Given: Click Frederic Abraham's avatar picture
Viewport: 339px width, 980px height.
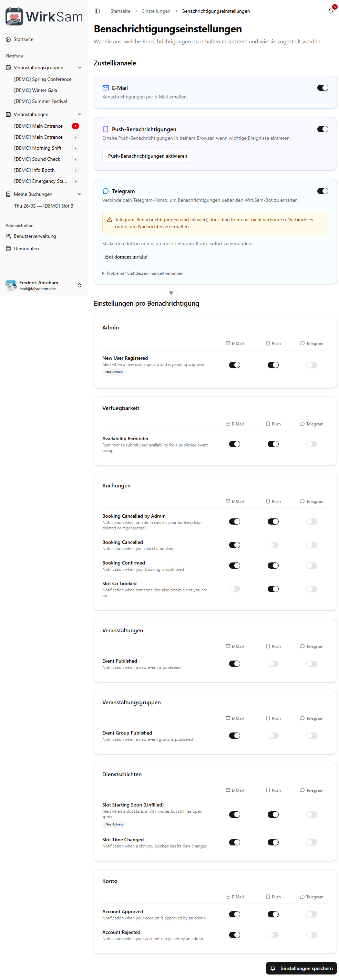Looking at the screenshot, I should [x=11, y=285].
